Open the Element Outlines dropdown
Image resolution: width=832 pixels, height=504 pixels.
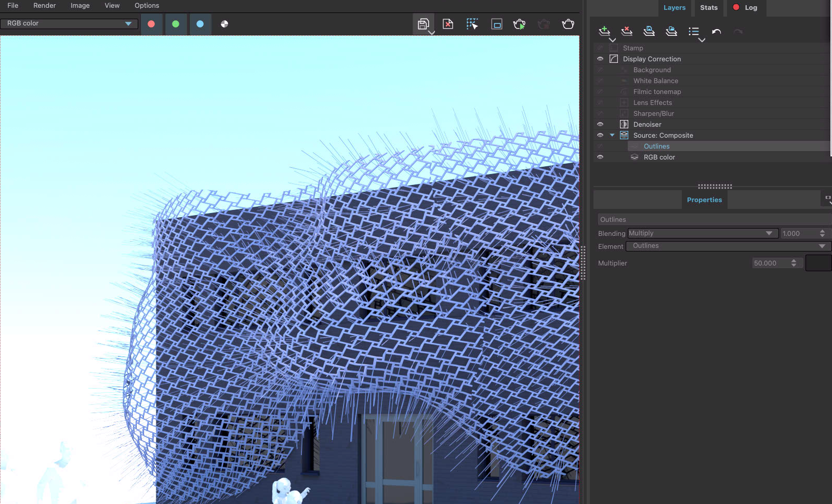[729, 246]
